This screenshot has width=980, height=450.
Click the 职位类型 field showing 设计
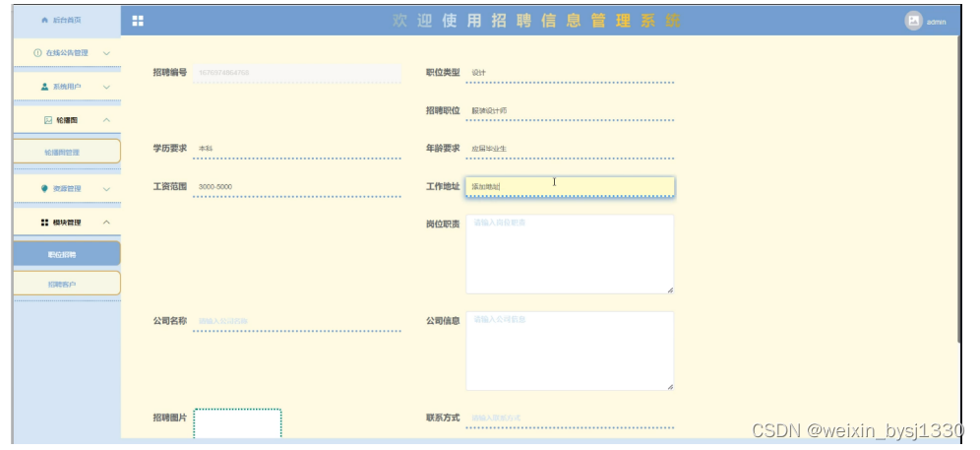pyautogui.click(x=570, y=73)
